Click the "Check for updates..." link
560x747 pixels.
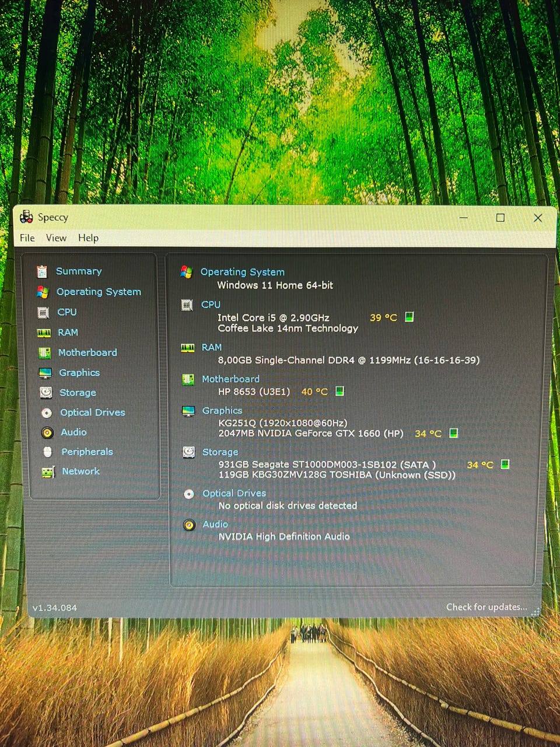coord(487,607)
